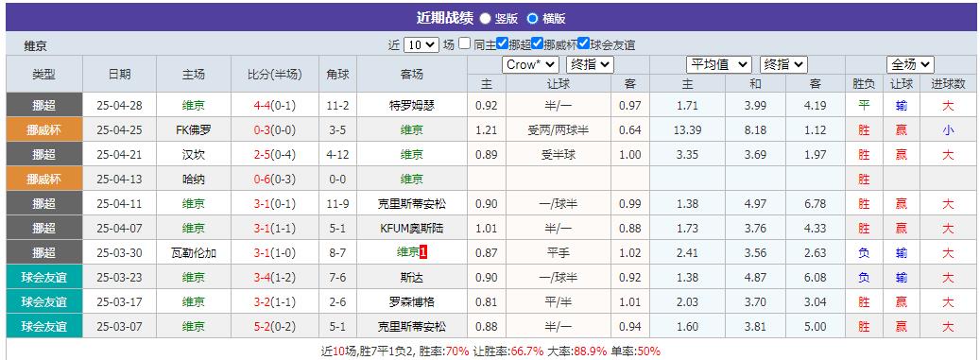This screenshot has height=360, width=980.
Task: Click the 类型 column header
Action: pos(43,75)
